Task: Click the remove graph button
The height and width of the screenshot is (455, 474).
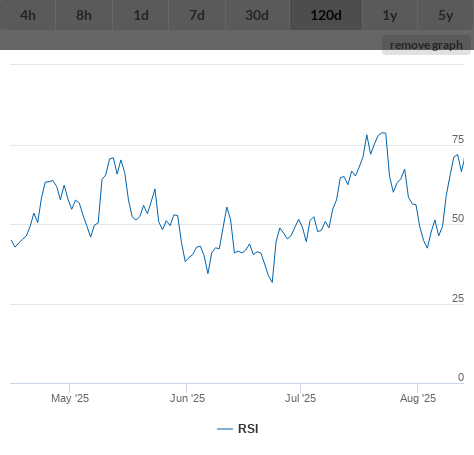Action: pos(426,45)
